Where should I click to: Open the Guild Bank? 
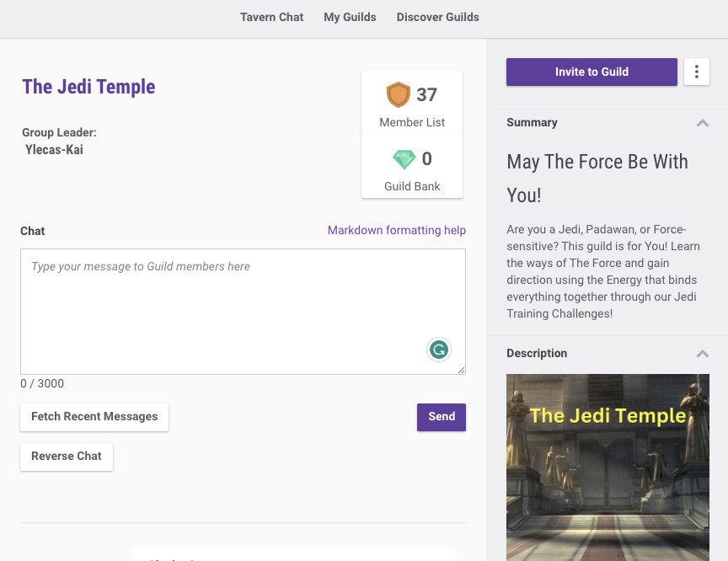[412, 166]
